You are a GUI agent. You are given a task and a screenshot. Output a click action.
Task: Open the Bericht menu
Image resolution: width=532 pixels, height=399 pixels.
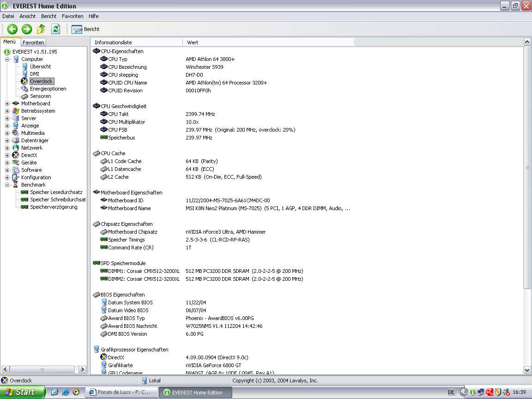coord(48,16)
